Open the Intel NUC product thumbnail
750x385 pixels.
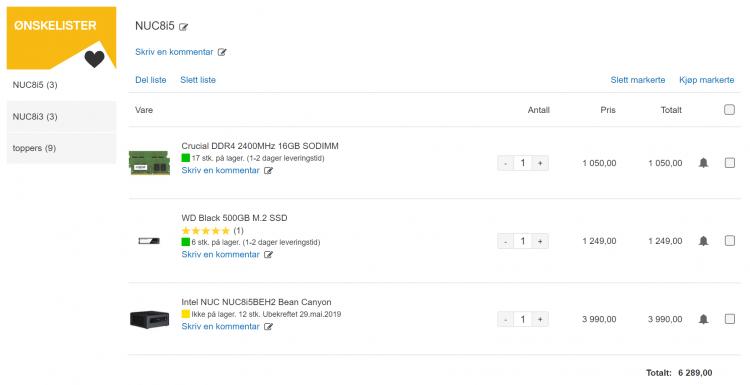150,319
